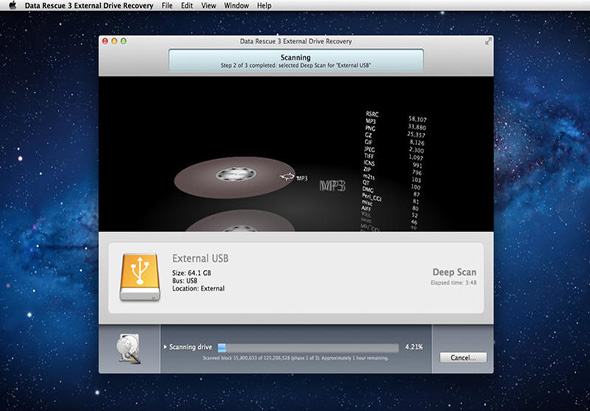Click the window title Data Rescue 3 External Drive Recovery
Viewport: 590px width, 411px height.
tap(296, 41)
